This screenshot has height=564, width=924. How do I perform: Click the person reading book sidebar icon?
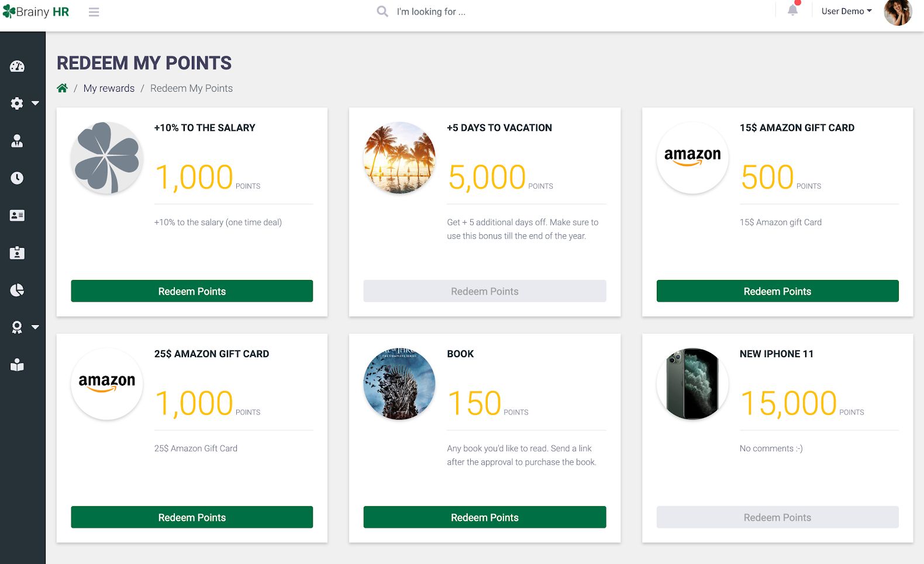coord(17,365)
